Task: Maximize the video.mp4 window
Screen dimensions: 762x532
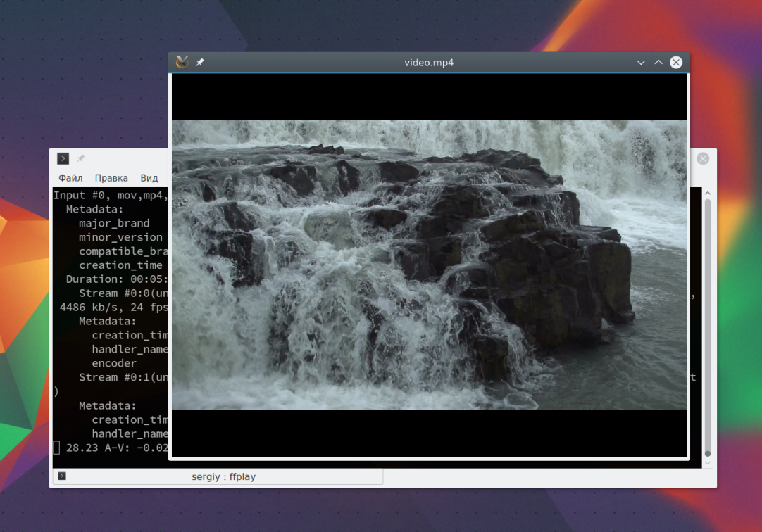Action: tap(658, 63)
